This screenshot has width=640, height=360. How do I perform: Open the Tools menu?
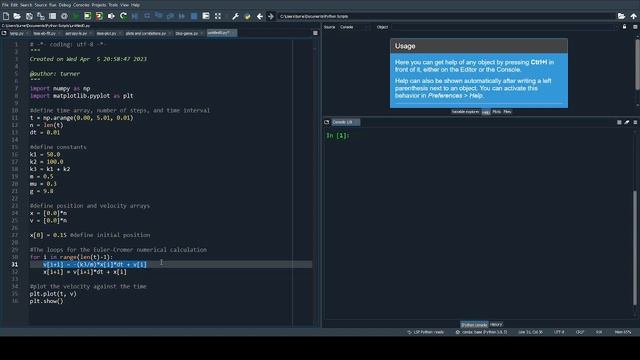(113, 5)
